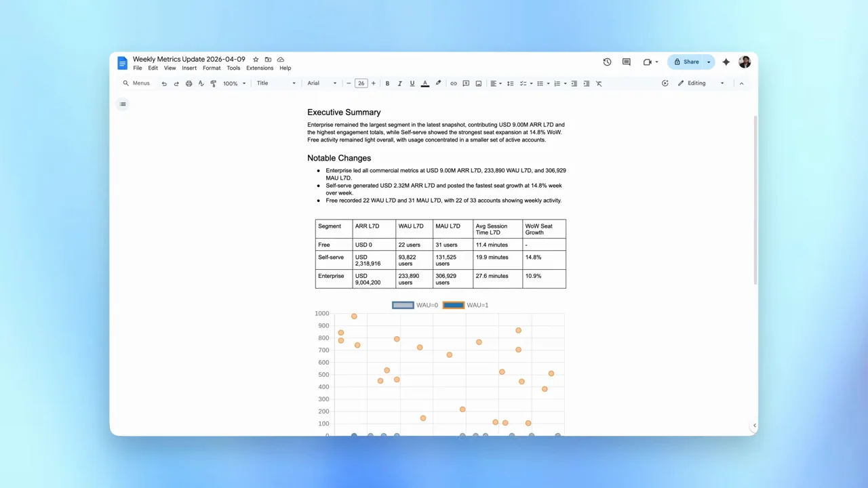The image size is (868, 488).
Task: Show the side panel arrow
Action: tap(754, 426)
